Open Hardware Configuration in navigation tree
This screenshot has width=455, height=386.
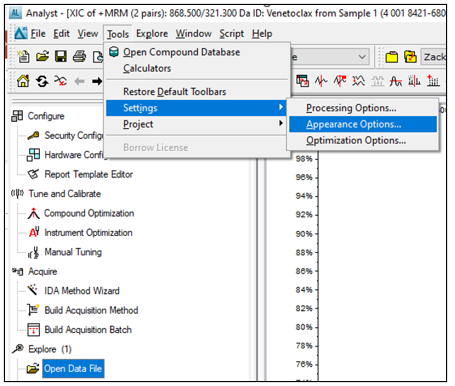click(x=74, y=155)
